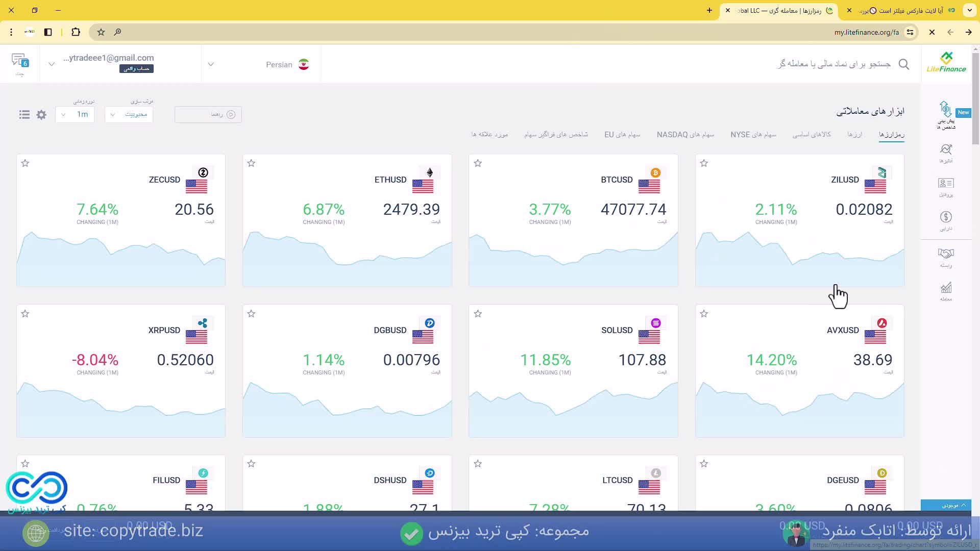Open the profile section in the sidebar

pos(946,184)
